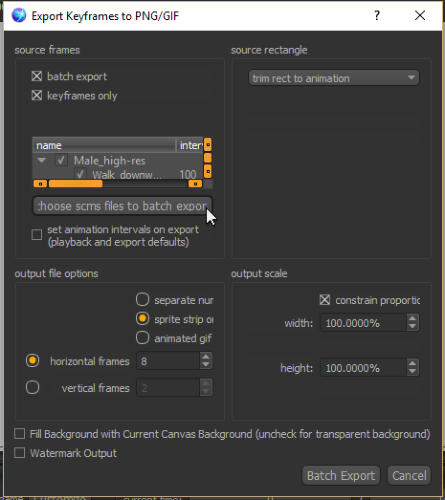The image size is (445, 500).
Task: Click the help question mark icon
Action: [x=377, y=15]
